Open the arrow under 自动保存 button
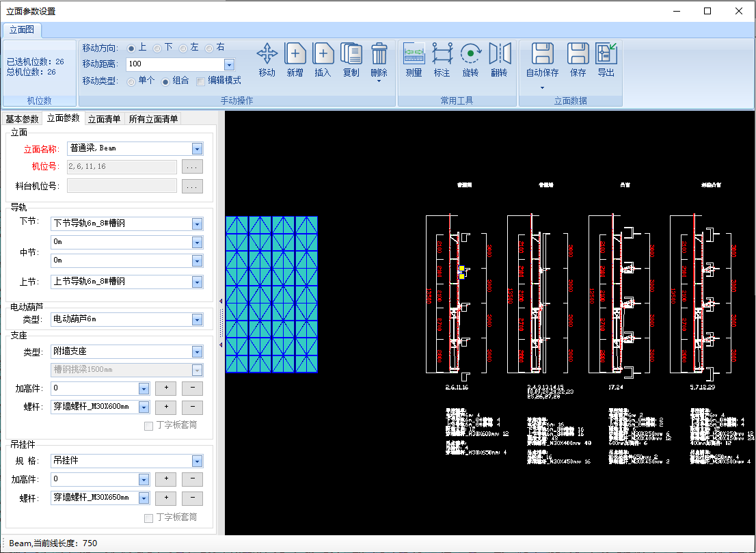 [x=543, y=87]
